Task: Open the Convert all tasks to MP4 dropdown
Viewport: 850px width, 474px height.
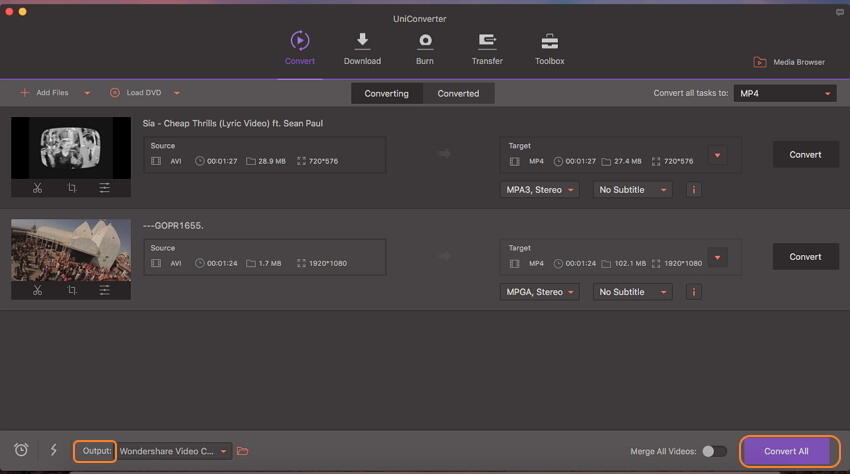Action: pyautogui.click(x=785, y=93)
